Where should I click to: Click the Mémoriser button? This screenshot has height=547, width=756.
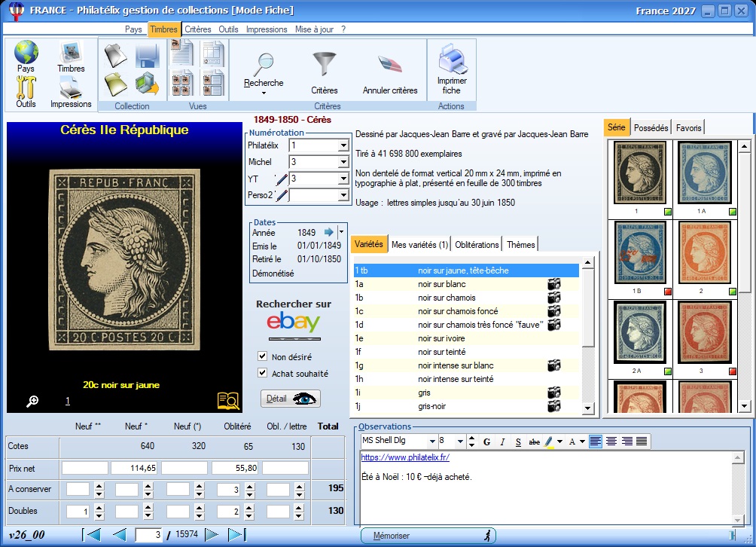pyautogui.click(x=428, y=536)
